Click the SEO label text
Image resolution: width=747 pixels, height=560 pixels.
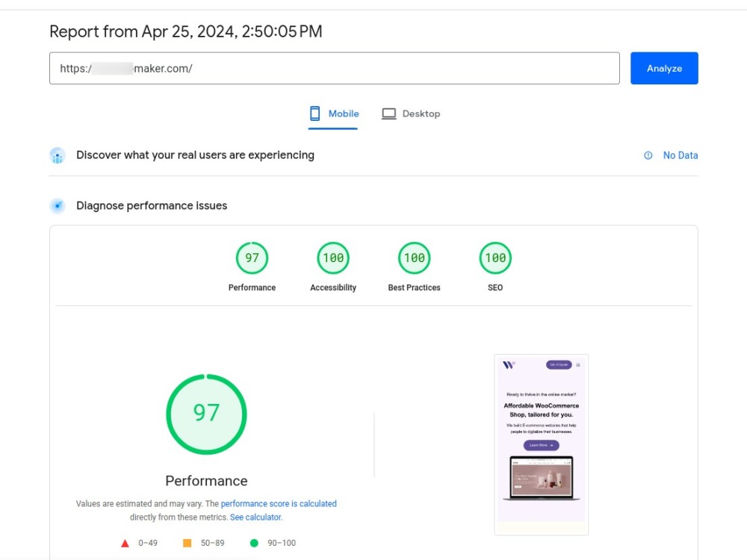495,287
